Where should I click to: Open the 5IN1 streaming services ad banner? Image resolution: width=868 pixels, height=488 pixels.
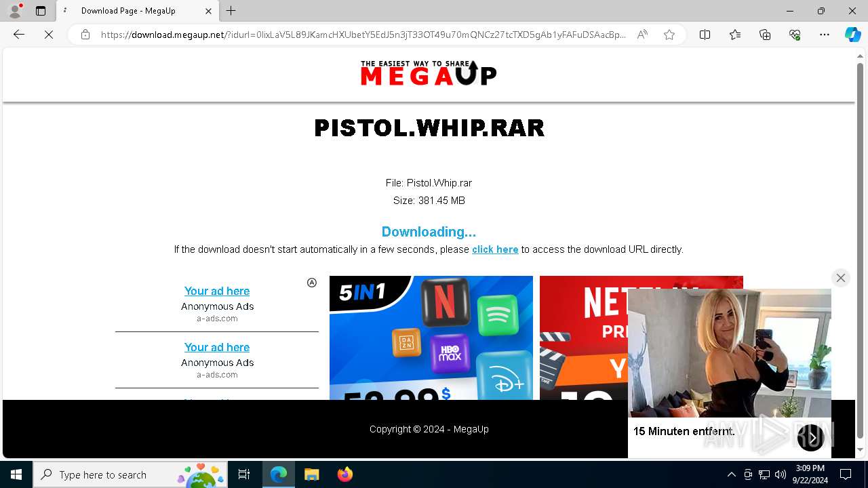(x=431, y=338)
